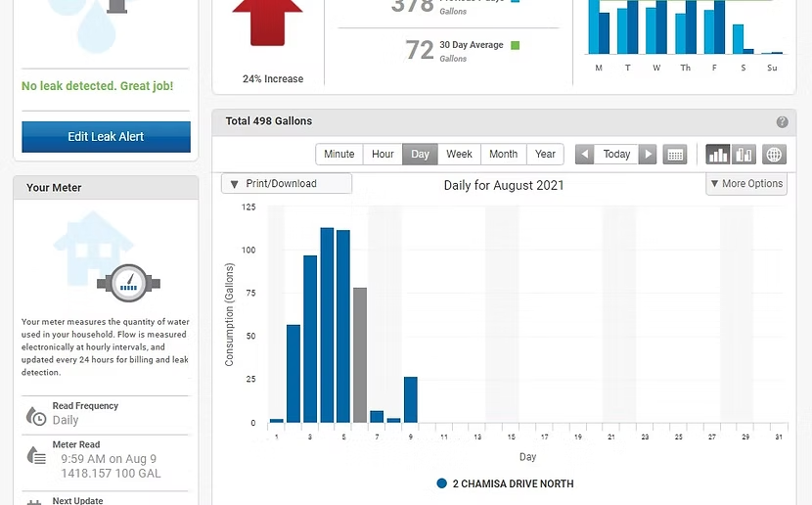The image size is (812, 505).
Task: Click the 'Daily for August 2021' chart title
Action: (x=504, y=185)
